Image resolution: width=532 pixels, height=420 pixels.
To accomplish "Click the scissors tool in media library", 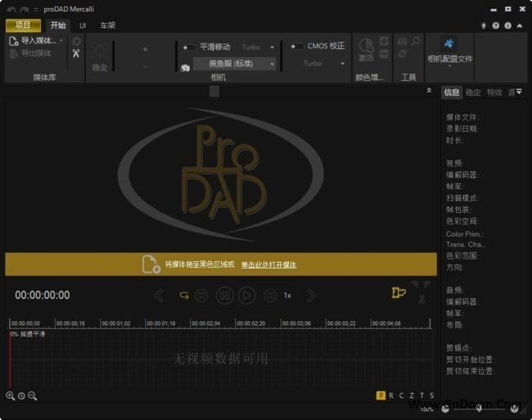I will pos(76,54).
